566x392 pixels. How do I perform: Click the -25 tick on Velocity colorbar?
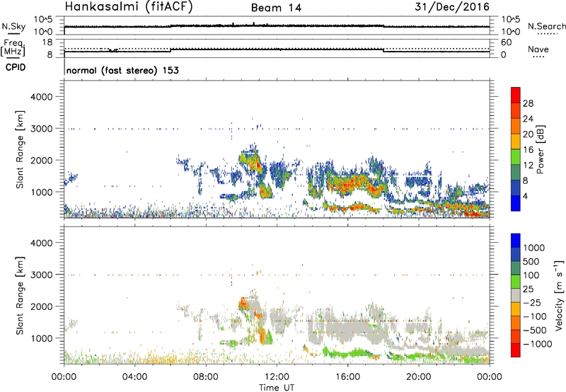533,303
